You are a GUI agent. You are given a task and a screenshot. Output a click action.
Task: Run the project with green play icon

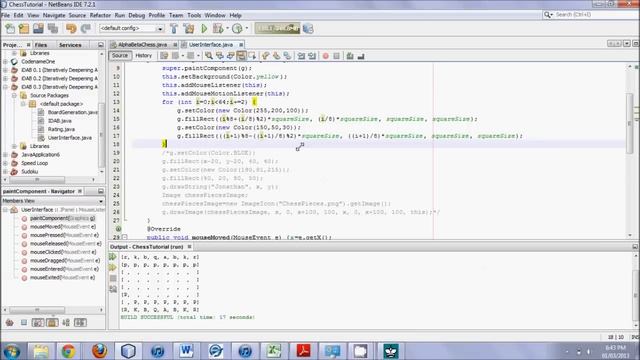pyautogui.click(x=204, y=29)
